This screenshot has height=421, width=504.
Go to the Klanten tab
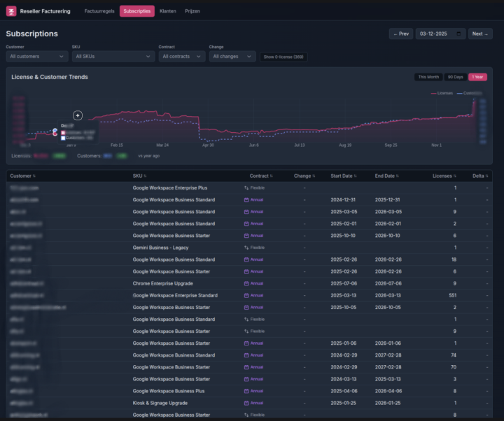(x=168, y=11)
